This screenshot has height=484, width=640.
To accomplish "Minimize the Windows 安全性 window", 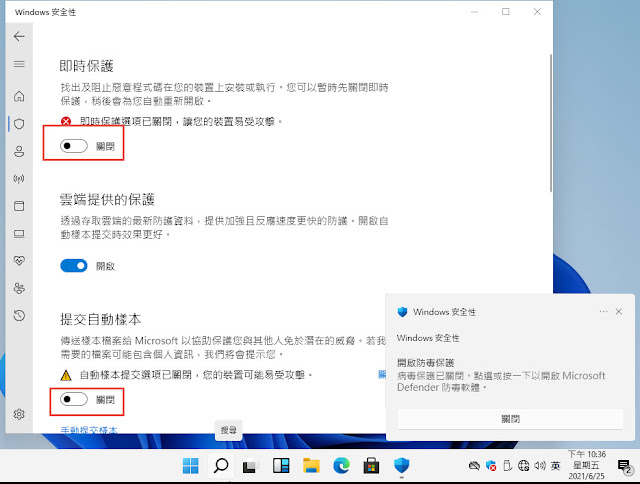I will click(474, 12).
